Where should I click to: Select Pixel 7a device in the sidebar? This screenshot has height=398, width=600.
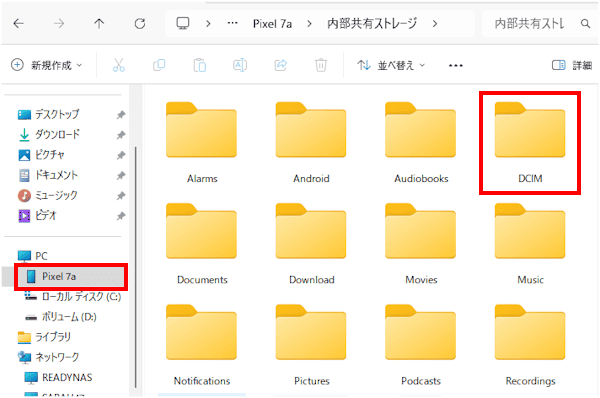[x=71, y=276]
